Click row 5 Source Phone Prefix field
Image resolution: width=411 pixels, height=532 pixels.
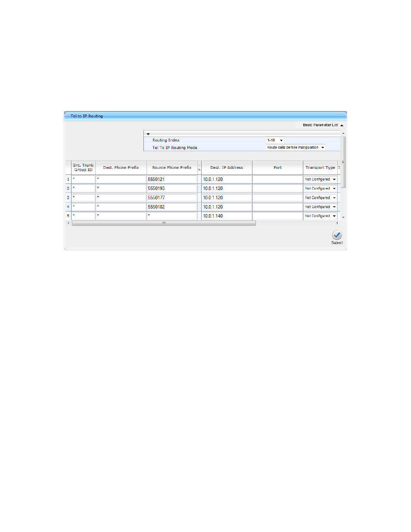coord(172,216)
